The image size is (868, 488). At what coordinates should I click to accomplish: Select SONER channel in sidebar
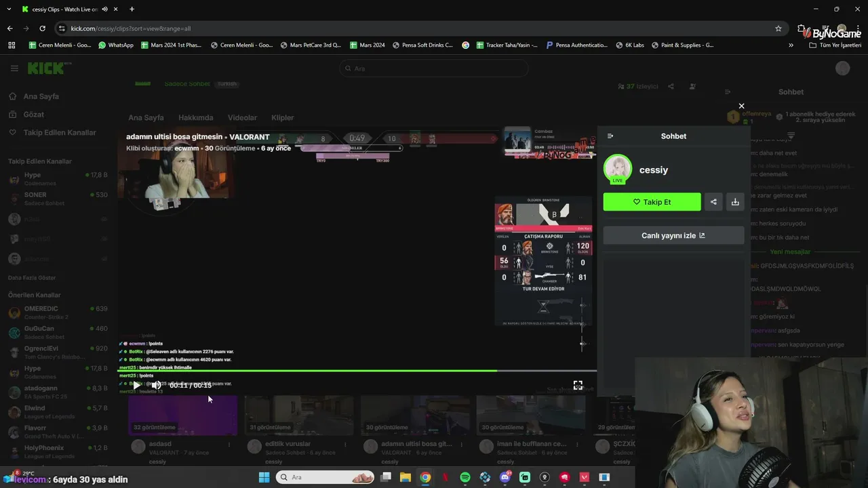(x=58, y=199)
